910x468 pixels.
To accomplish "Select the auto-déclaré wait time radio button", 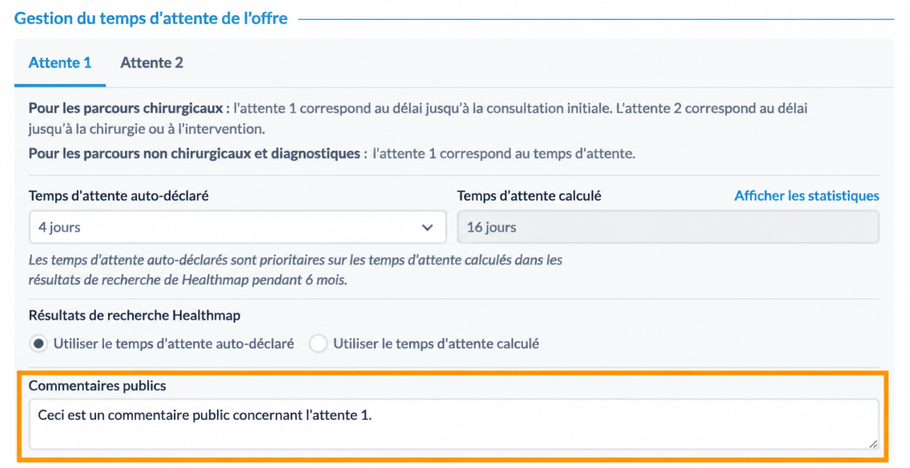I will pyautogui.click(x=38, y=344).
